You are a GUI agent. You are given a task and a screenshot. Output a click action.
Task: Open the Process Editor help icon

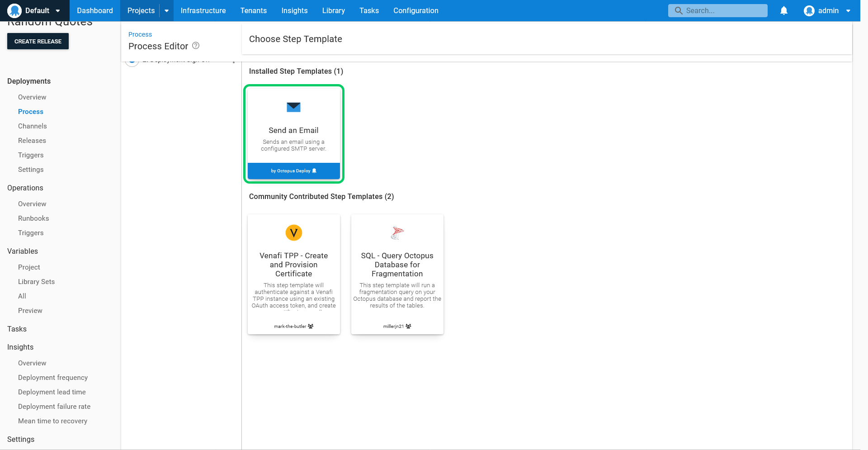[x=196, y=46]
